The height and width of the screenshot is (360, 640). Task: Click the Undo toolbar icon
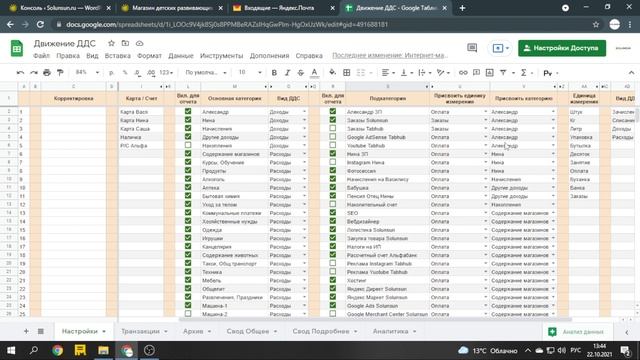(x=20, y=73)
